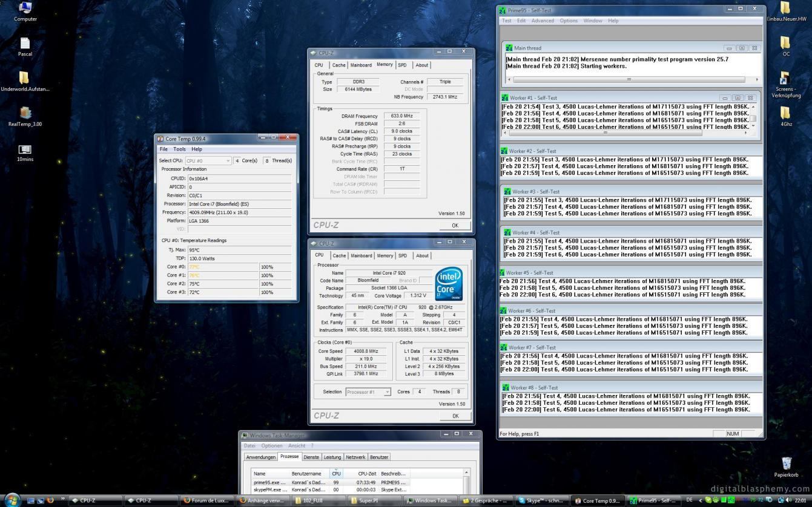
Task: Select the Einbau.Neuer.HW desktop folder
Action: (786, 11)
